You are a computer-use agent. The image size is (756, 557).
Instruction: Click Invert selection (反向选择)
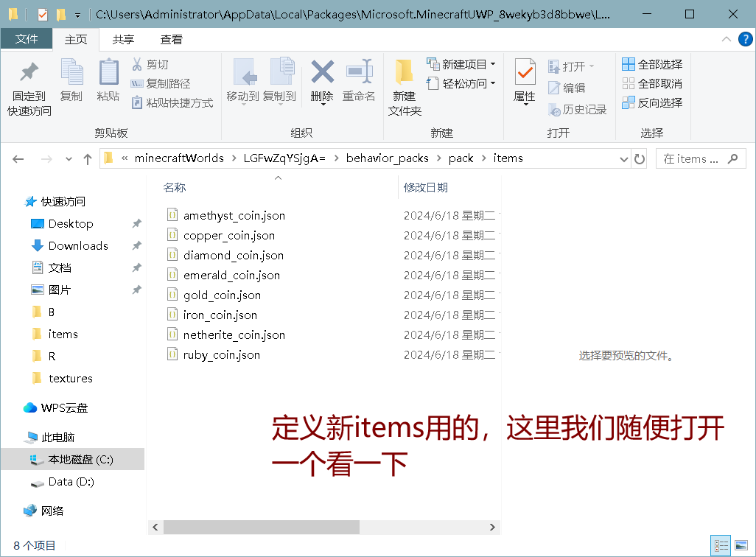click(652, 102)
